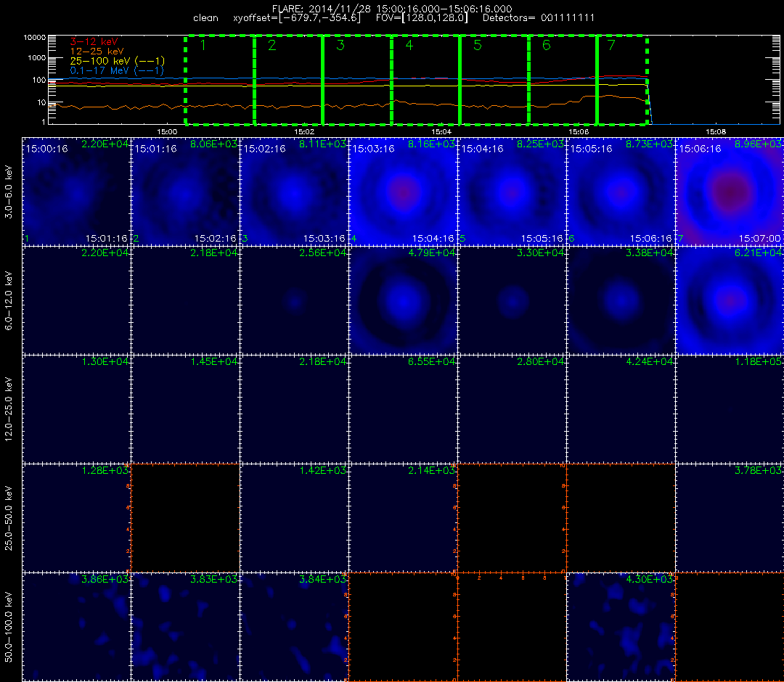
Task: Open the 3.0-6.0 keV image starting 15:02:16
Action: point(294,192)
